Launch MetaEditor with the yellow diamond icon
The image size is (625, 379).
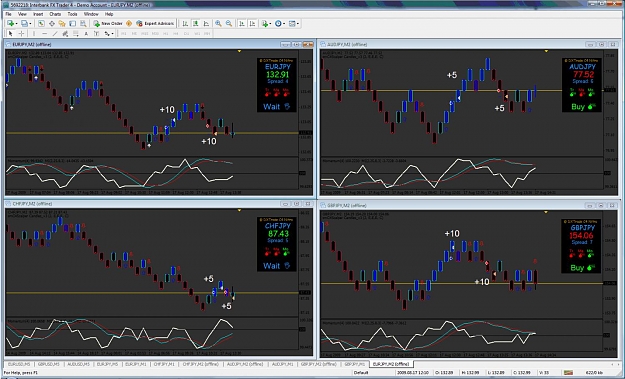point(129,24)
